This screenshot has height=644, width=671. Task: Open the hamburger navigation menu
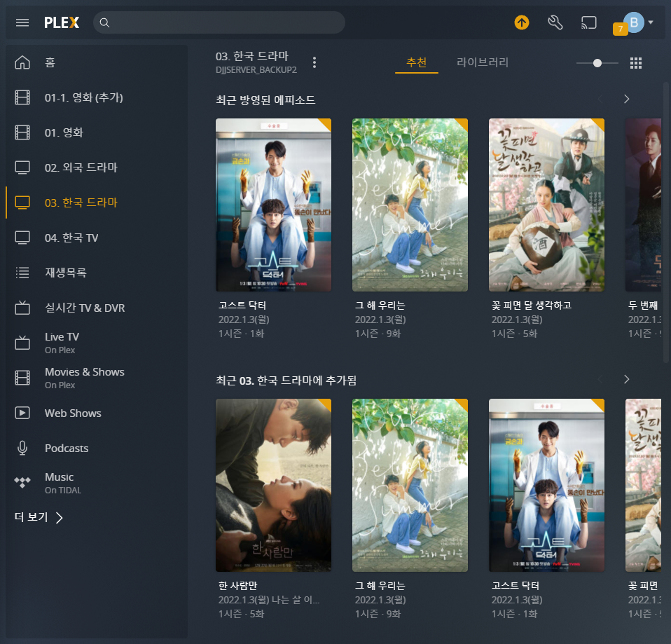coord(22,22)
